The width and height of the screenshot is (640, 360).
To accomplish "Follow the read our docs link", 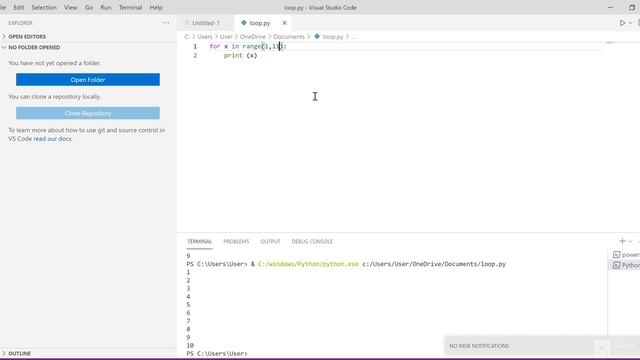I will click(53, 139).
